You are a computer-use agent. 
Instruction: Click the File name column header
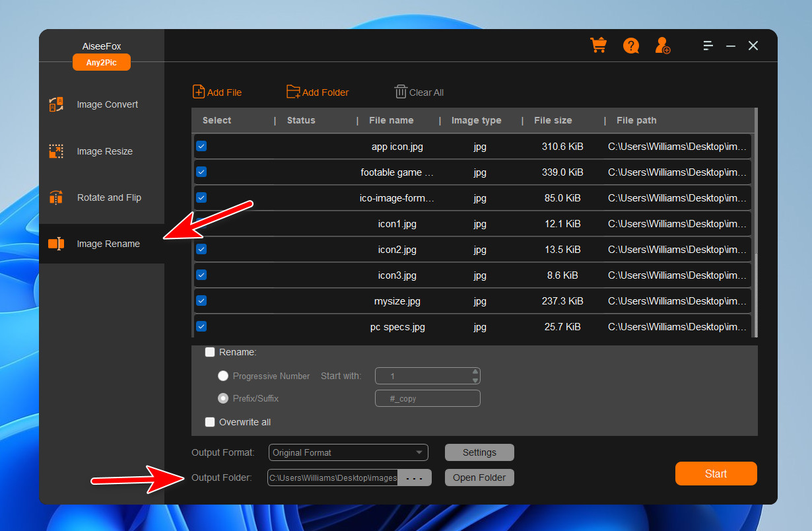pos(391,120)
